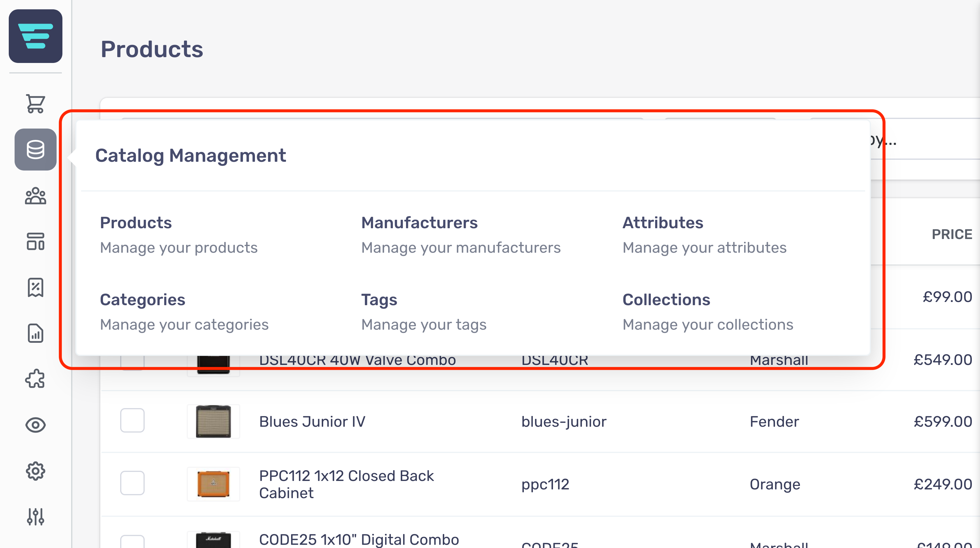Open the settings gear icon in sidebar

[35, 471]
